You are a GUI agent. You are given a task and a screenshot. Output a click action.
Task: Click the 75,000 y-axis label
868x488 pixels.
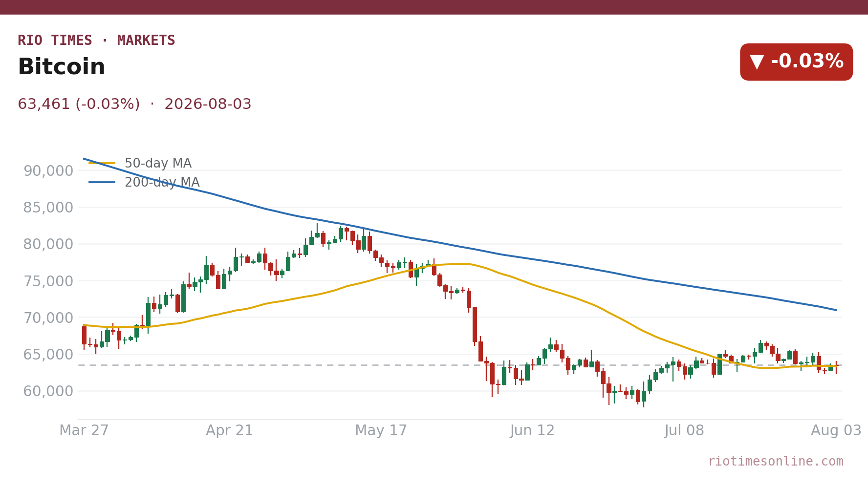[48, 281]
